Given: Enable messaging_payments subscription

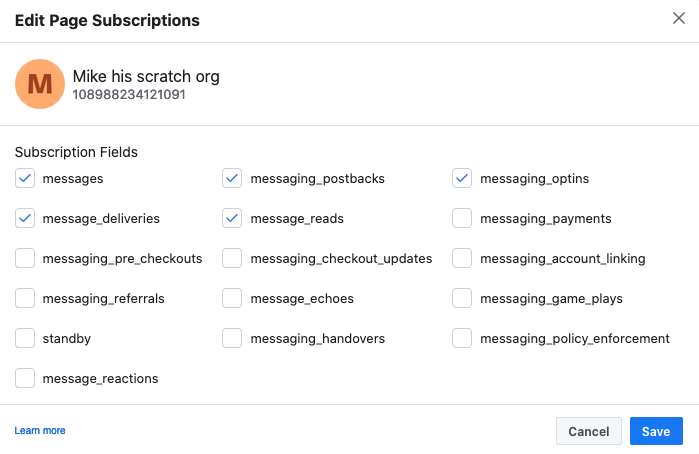Looking at the screenshot, I should 462,218.
